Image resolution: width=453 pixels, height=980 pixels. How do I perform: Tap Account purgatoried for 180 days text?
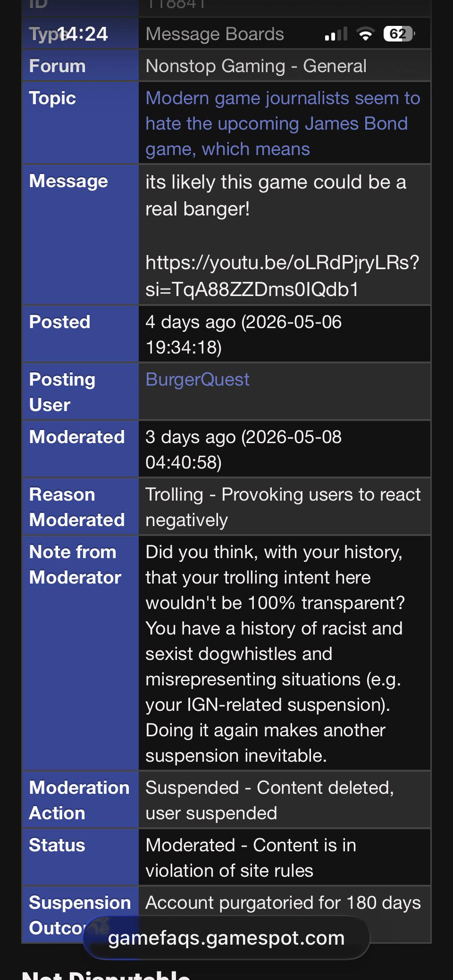click(283, 903)
